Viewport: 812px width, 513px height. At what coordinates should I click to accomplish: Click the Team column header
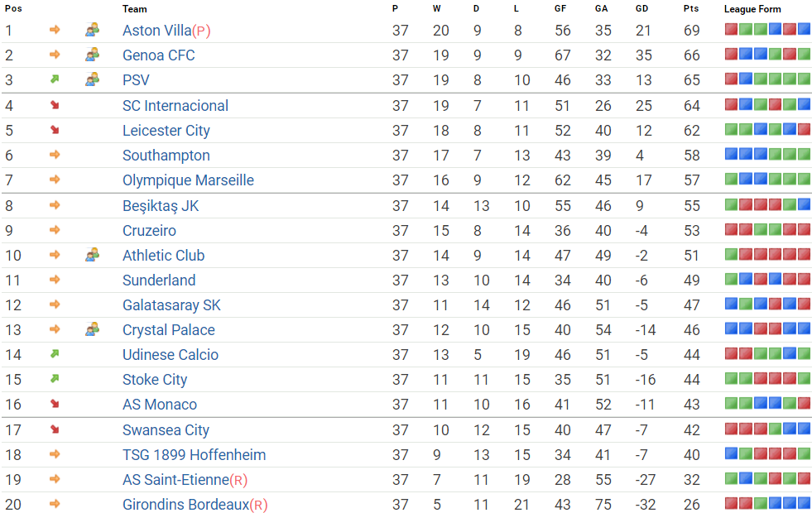pos(135,9)
